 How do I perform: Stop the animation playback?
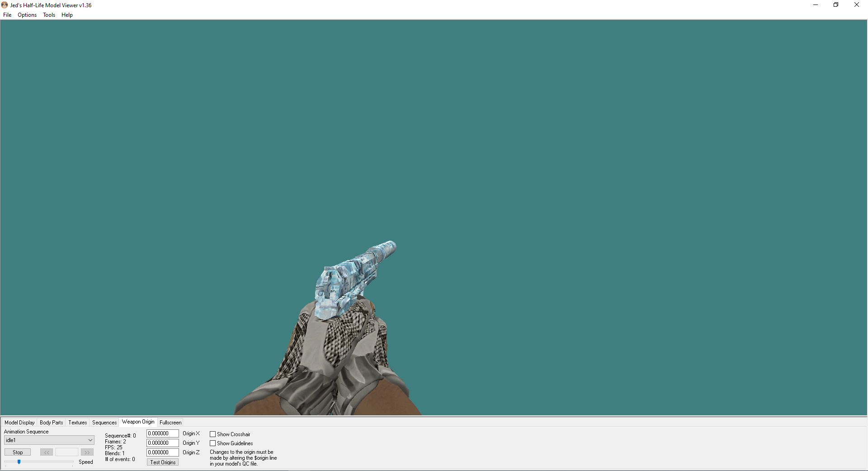pos(18,452)
